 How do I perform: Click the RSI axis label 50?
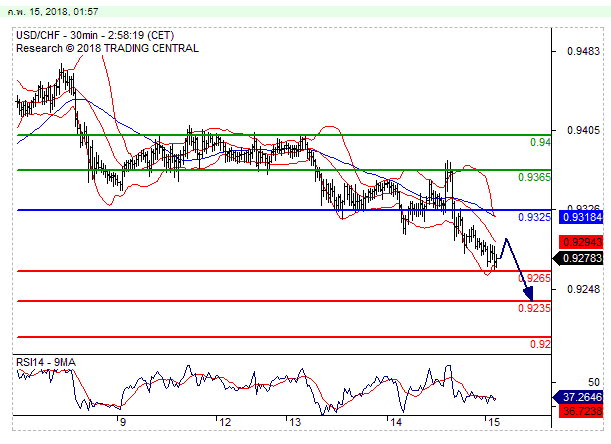click(x=594, y=382)
